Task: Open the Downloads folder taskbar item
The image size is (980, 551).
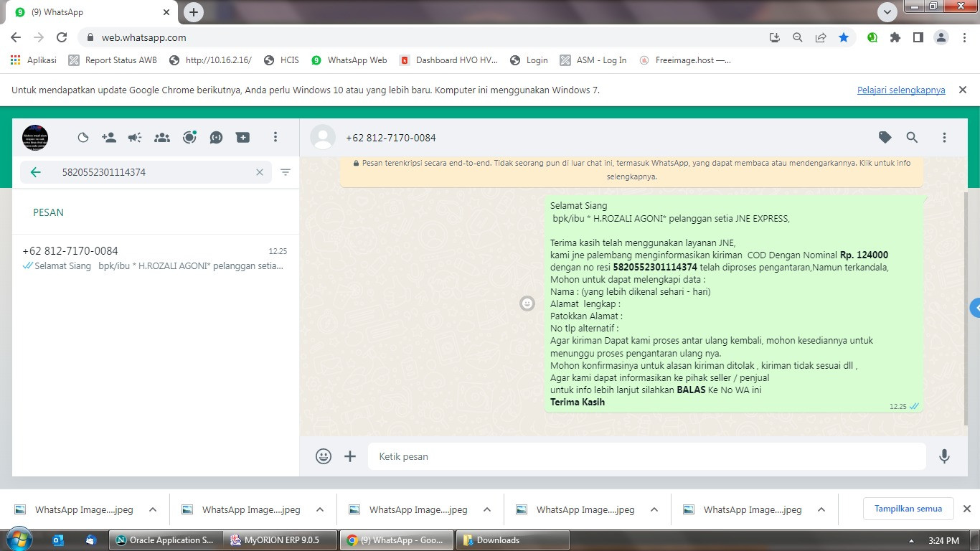Action: tap(512, 540)
